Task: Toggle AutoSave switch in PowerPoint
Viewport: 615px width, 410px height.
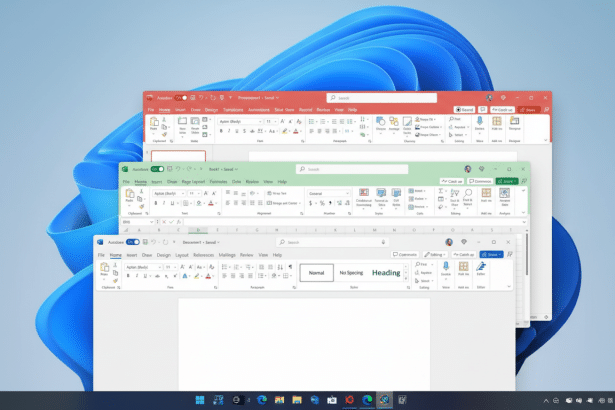Action: tap(181, 98)
